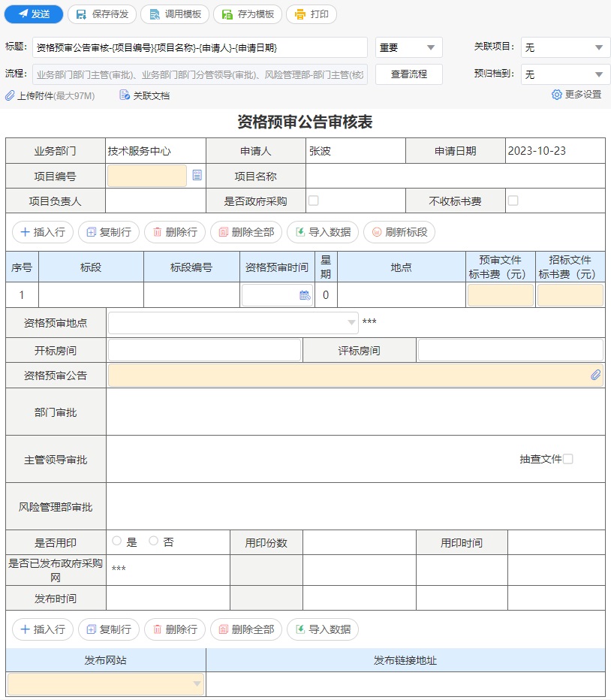Click the 地点 column header
Screen dimensions: 611x700
pyautogui.click(x=402, y=267)
